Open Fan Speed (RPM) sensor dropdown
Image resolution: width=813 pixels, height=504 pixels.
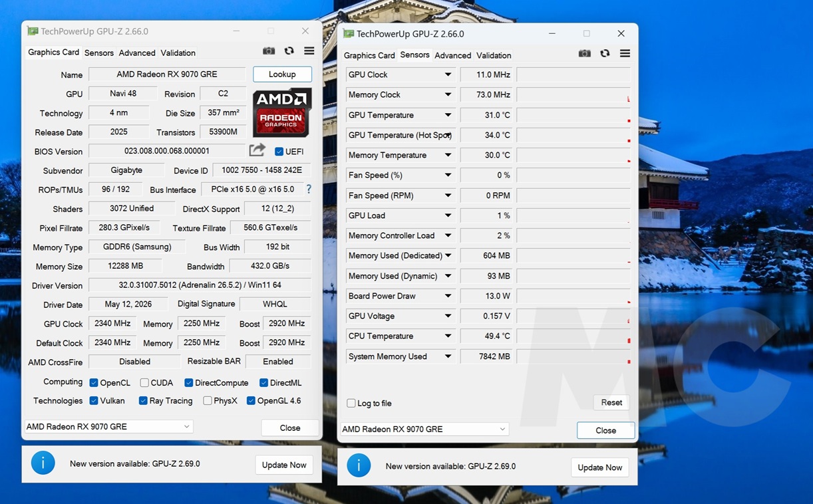(x=448, y=195)
